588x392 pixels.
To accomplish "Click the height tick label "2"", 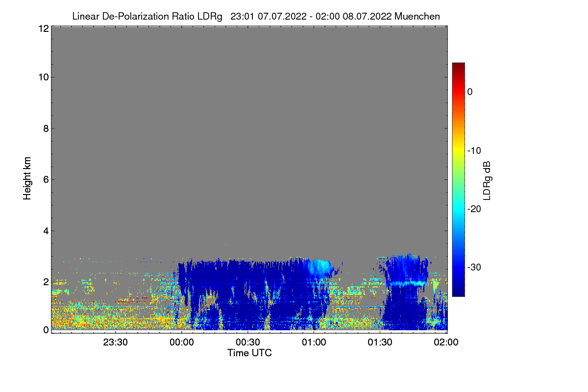I will point(45,282).
